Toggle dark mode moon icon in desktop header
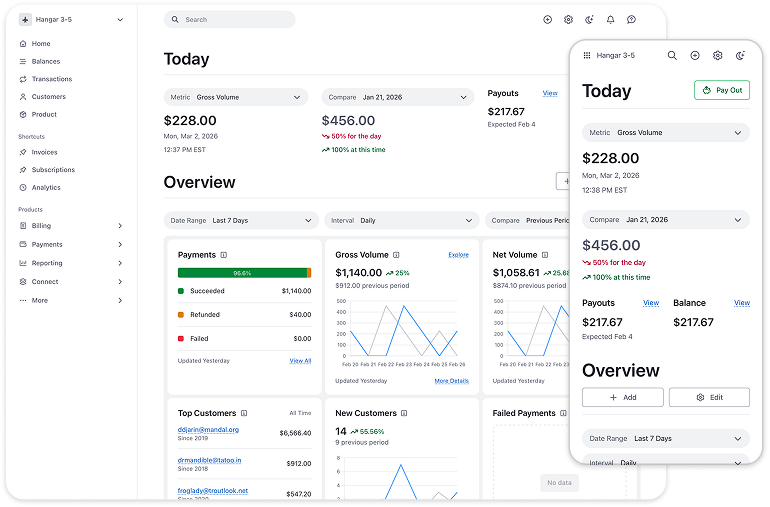The height and width of the screenshot is (507, 770). (589, 20)
